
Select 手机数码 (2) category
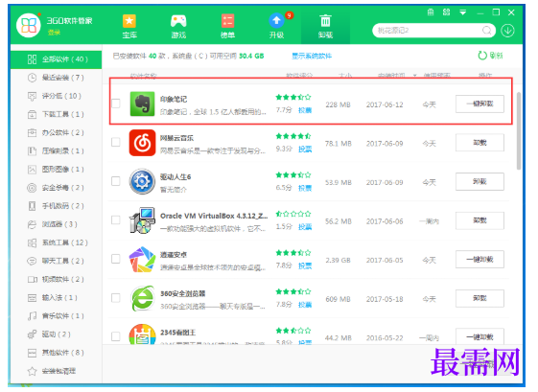pos(56,206)
